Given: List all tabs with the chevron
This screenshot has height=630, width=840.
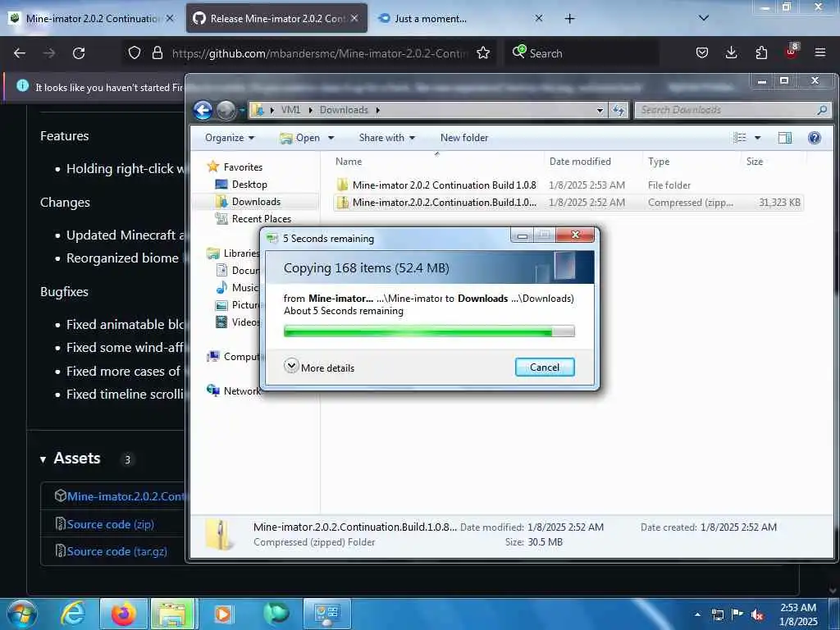Looking at the screenshot, I should (x=704, y=18).
